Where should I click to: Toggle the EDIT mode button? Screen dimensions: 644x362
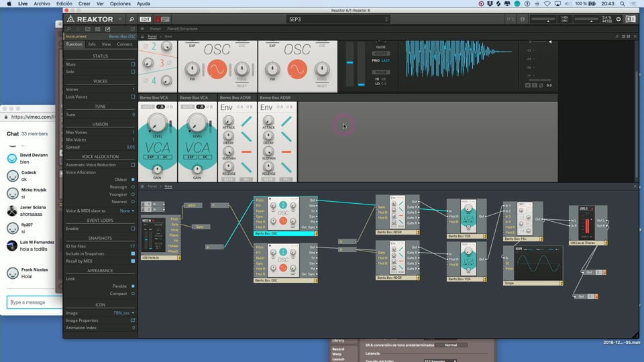pyautogui.click(x=146, y=19)
